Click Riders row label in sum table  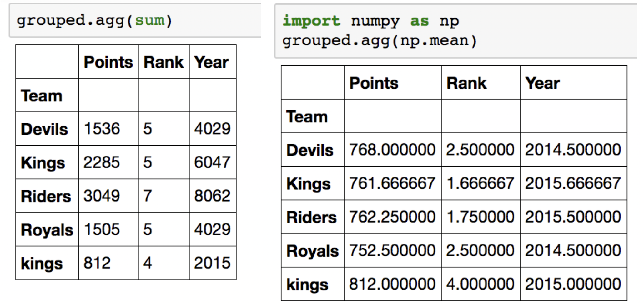pos(46,196)
